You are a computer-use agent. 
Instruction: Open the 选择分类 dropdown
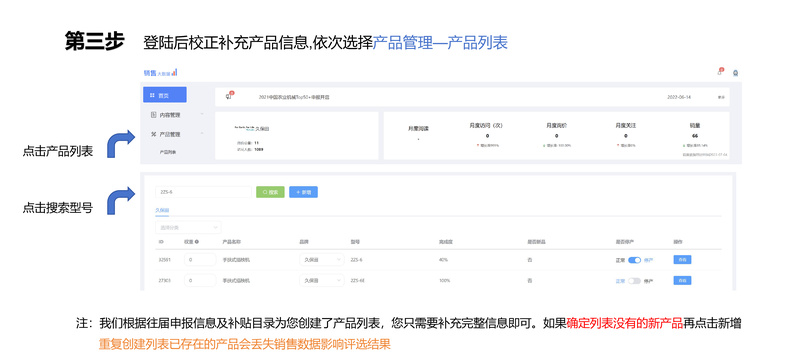[188, 227]
